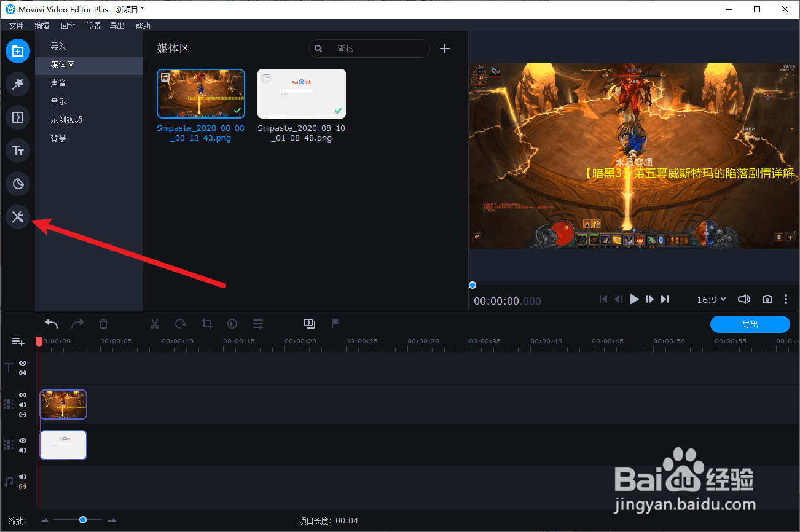Take a snapshot with camera icon

[x=767, y=300]
